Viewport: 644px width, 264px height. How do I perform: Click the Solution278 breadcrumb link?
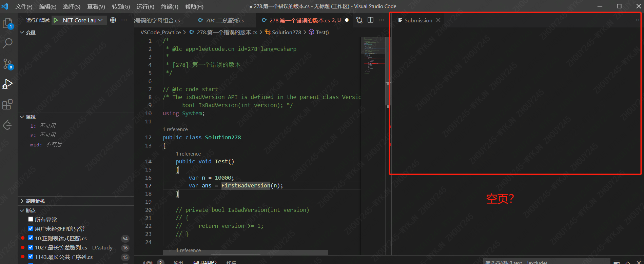tap(286, 32)
